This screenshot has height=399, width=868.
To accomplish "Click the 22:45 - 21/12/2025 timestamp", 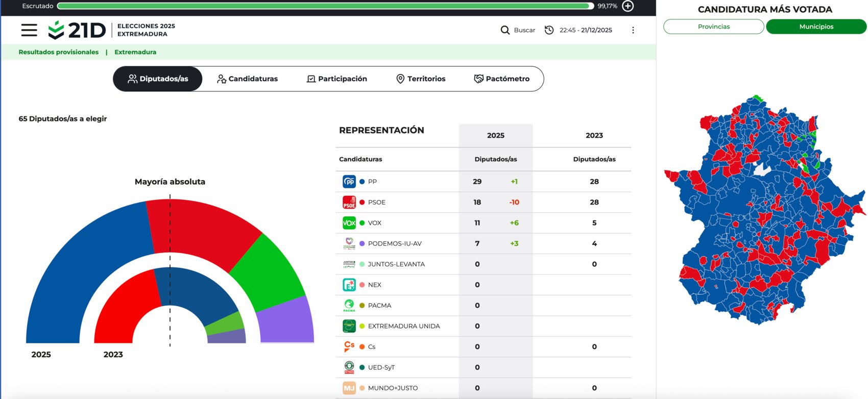I will point(586,30).
